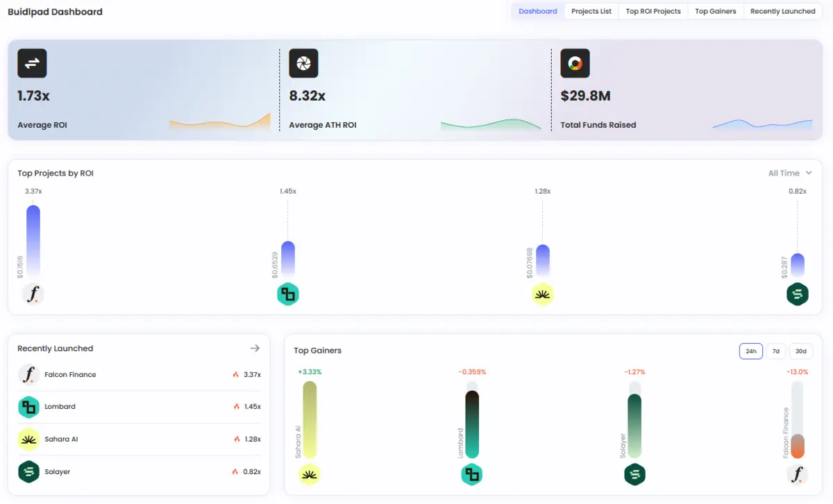Switch Top Gainers to 7d
Image resolution: width=833 pixels, height=504 pixels.
pyautogui.click(x=775, y=351)
